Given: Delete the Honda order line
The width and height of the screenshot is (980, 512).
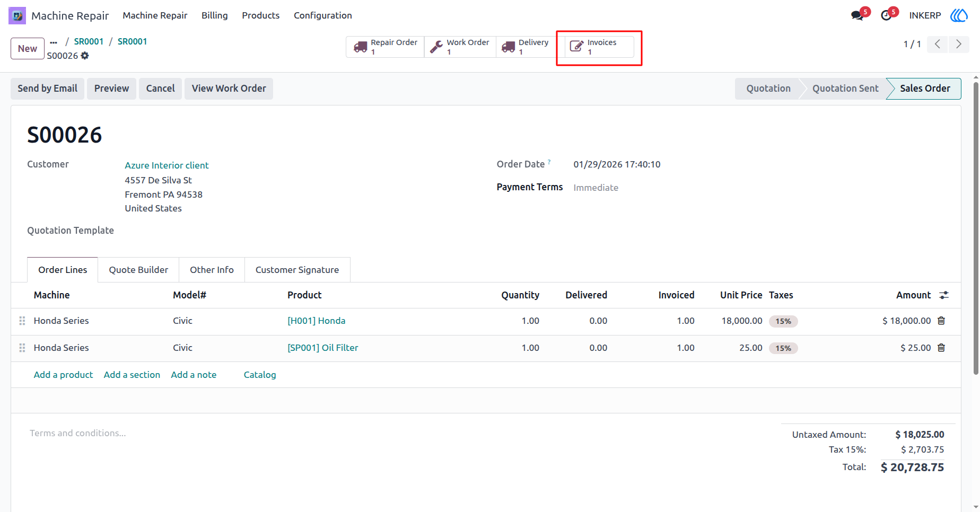Looking at the screenshot, I should point(941,321).
